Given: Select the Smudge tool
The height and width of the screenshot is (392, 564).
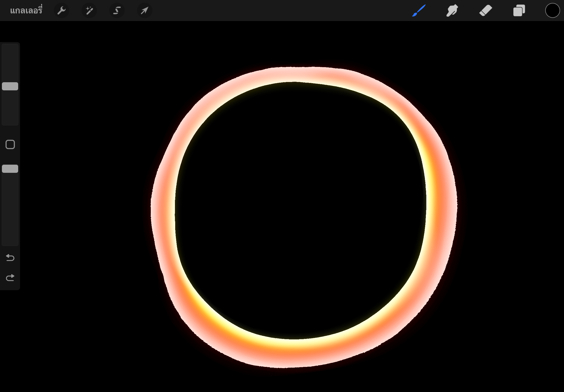Looking at the screenshot, I should (x=452, y=11).
